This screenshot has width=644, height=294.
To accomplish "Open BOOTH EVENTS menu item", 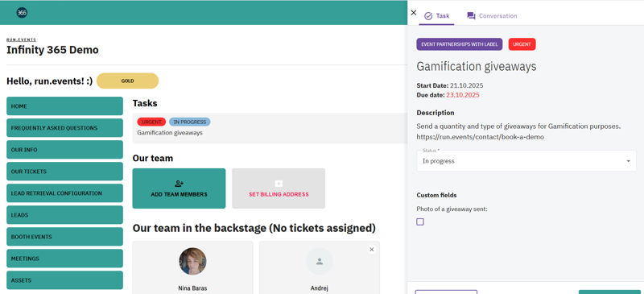I will click(65, 237).
